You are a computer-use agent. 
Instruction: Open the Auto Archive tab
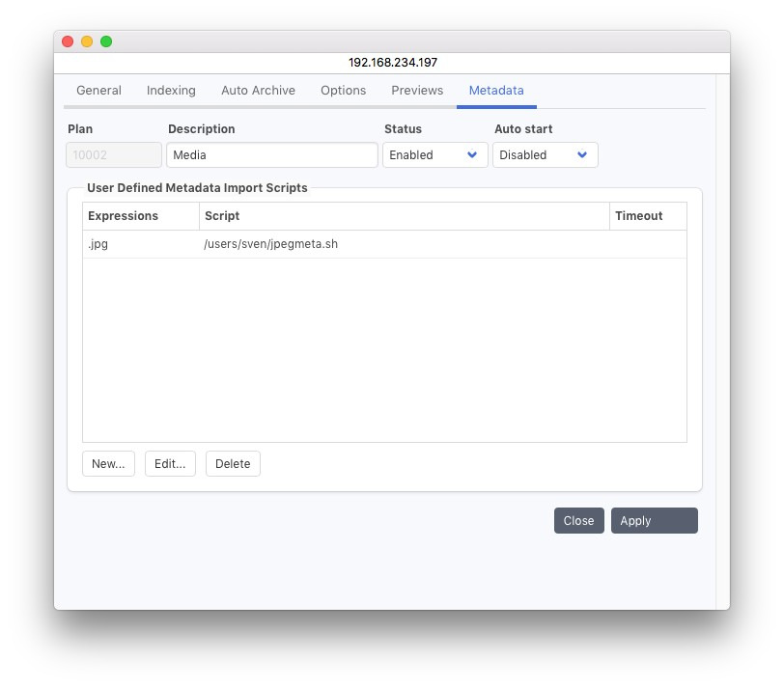pos(258,91)
